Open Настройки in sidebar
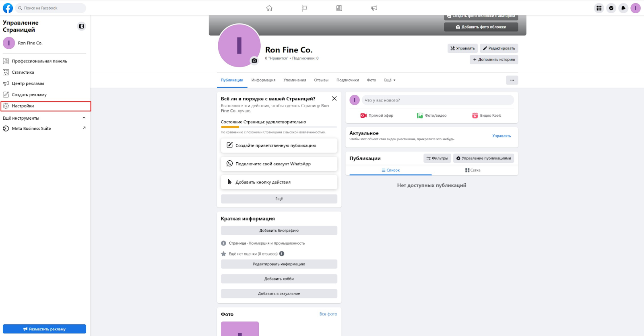Viewport: 644px width, 336px height. (x=46, y=106)
